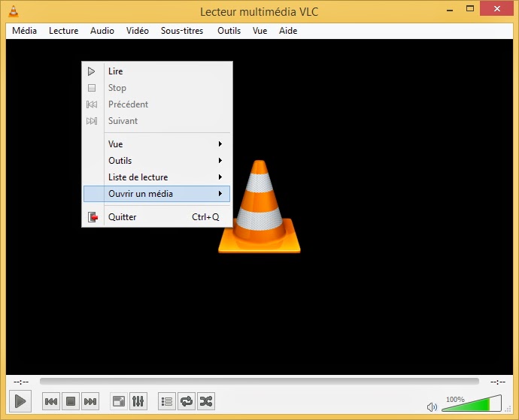Click the remaining time label right of the seek bar
The height and width of the screenshot is (420, 519).
498,382
